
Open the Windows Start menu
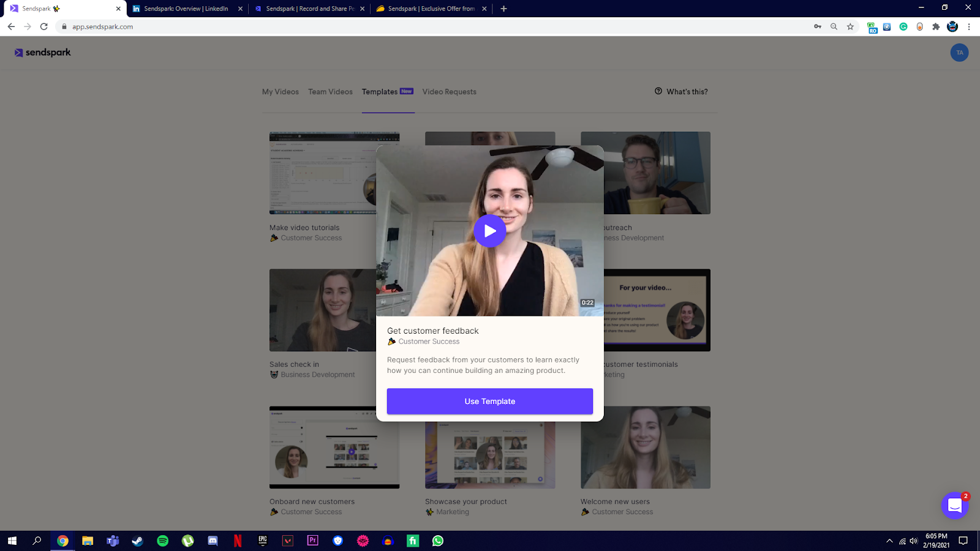pyautogui.click(x=12, y=541)
